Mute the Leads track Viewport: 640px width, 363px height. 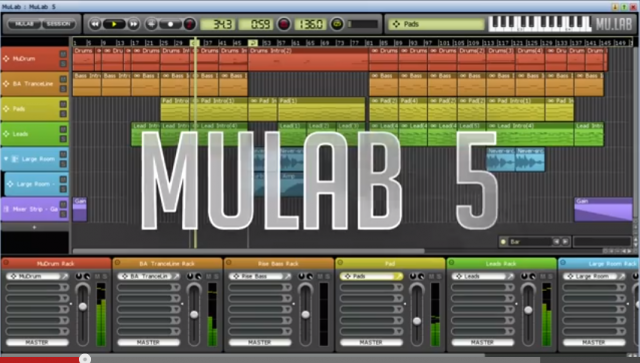63,129
